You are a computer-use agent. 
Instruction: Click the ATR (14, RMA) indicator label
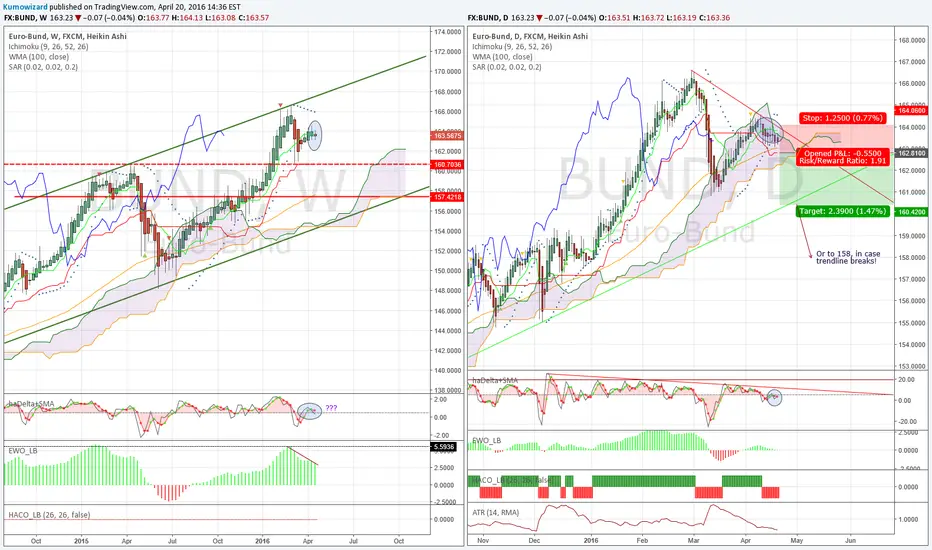coord(496,512)
